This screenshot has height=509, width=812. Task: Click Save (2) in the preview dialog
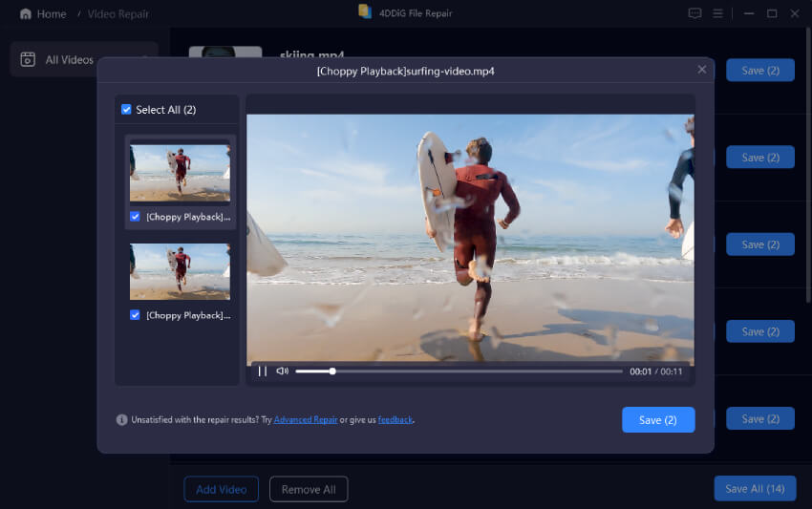tap(657, 420)
